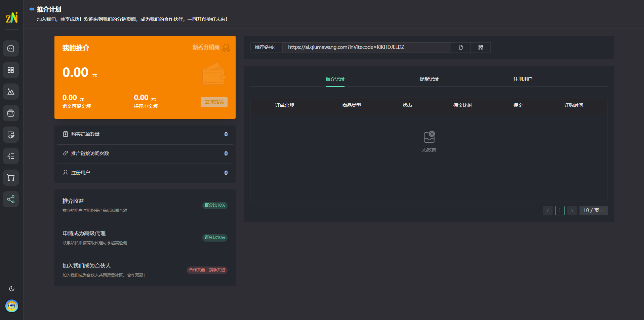The height and width of the screenshot is (320, 644).
Task: Open the shopping cart icon in the sidebar
Action: tap(11, 178)
